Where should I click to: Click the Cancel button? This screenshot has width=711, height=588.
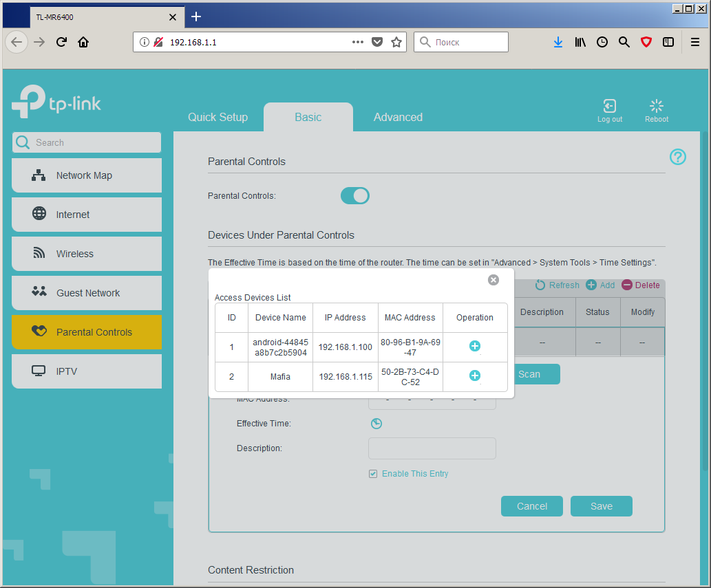(x=532, y=506)
